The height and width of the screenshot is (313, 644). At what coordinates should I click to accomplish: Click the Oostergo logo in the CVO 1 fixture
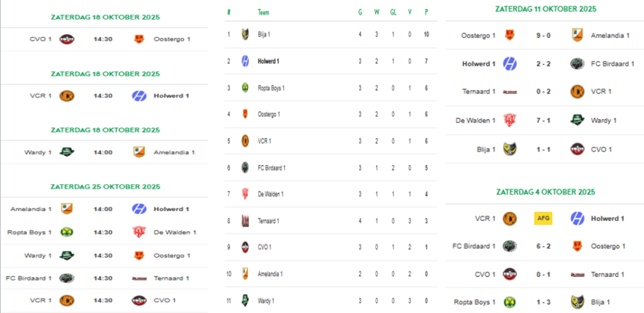pyautogui.click(x=139, y=39)
